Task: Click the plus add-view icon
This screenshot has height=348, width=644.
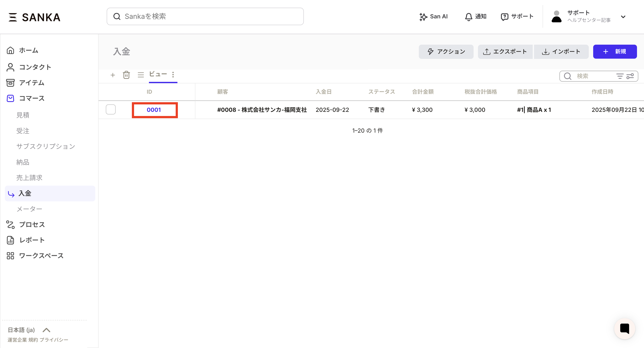Action: (113, 75)
